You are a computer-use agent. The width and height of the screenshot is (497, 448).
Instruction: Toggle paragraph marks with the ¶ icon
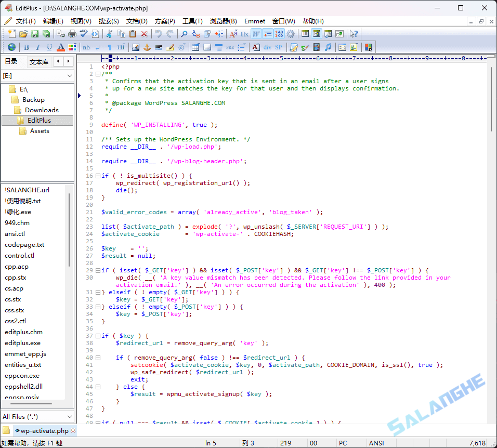[109, 47]
